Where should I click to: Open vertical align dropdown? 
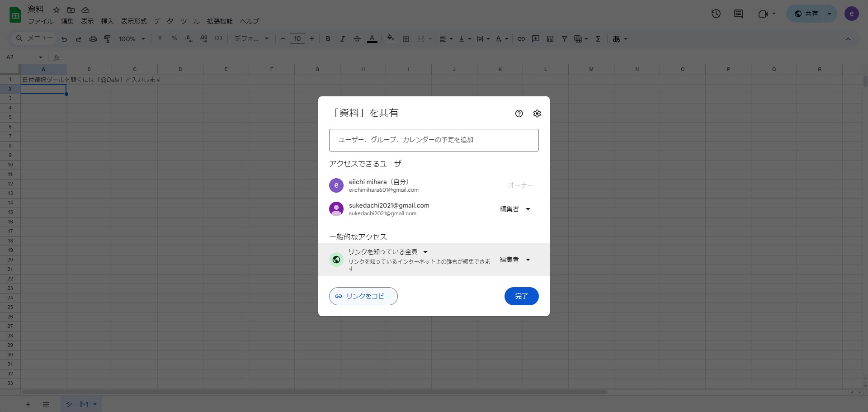tap(465, 39)
